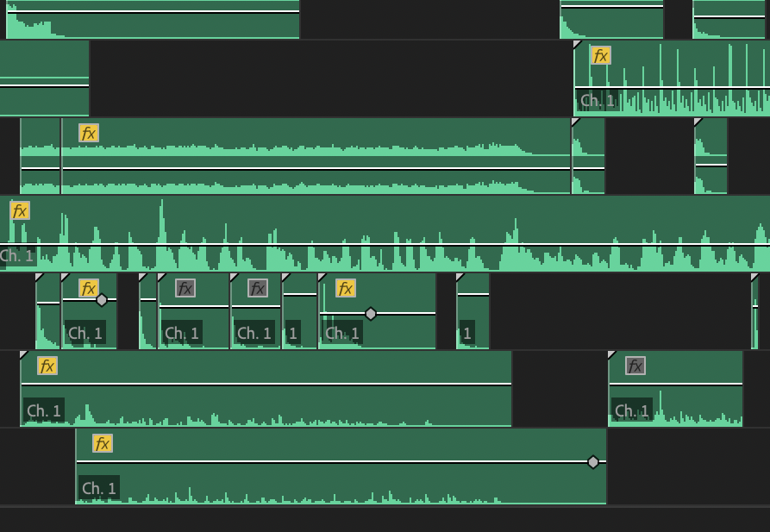Select the keyframe diamond on the wide middle clip
The image size is (770, 532).
[371, 314]
